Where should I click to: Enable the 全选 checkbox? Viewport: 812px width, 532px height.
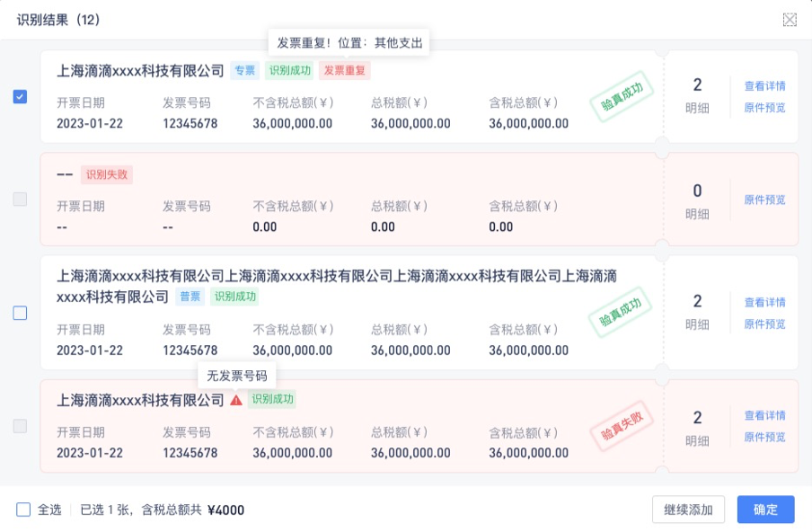click(x=22, y=510)
